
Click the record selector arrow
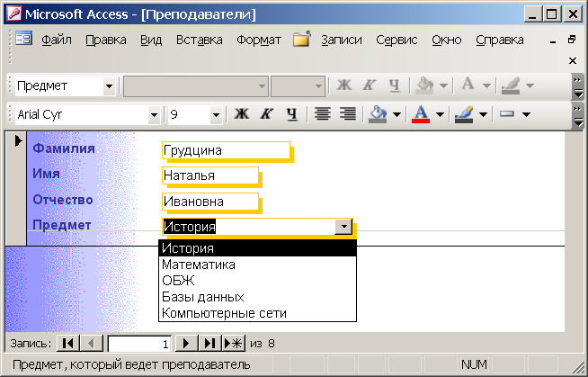[18, 140]
